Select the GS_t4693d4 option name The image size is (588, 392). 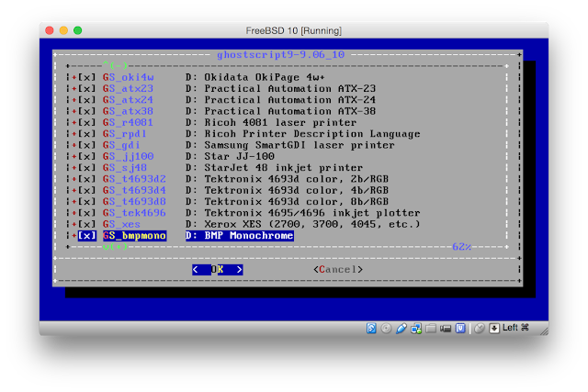point(134,190)
